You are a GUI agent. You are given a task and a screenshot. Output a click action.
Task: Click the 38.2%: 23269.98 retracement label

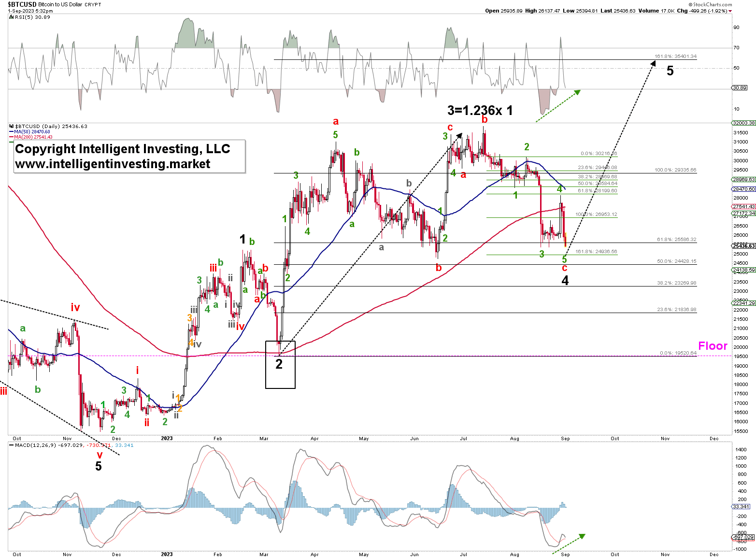coord(677,283)
